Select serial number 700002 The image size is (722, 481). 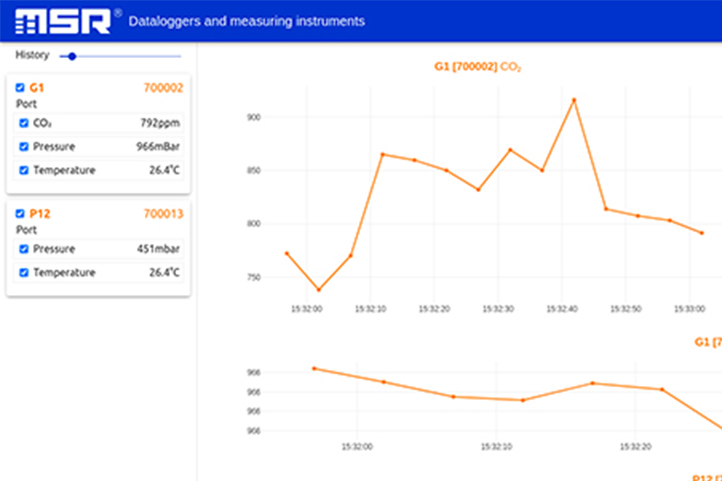pos(163,88)
